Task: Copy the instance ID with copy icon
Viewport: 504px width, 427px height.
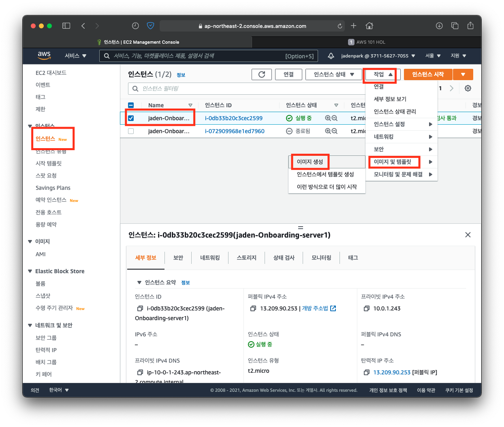Action: (x=140, y=308)
